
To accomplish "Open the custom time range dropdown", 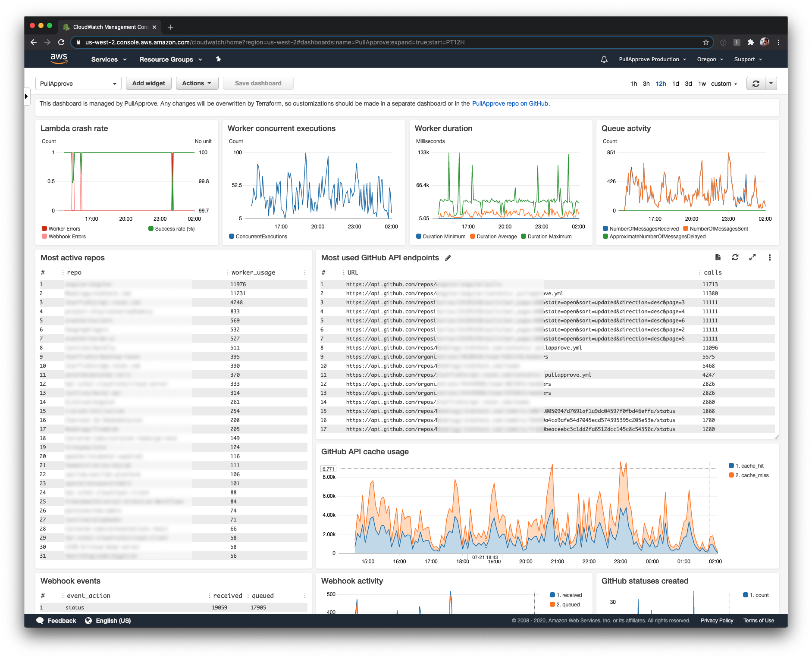I will 724,84.
